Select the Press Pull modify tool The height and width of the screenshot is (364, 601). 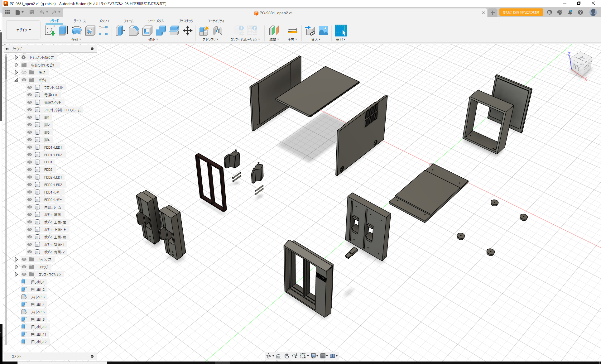point(121,31)
